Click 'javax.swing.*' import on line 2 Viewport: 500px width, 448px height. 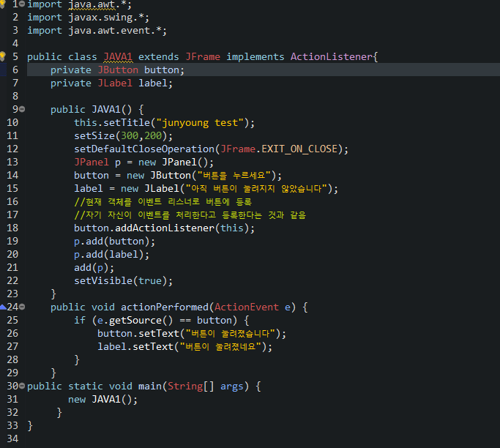click(x=106, y=18)
